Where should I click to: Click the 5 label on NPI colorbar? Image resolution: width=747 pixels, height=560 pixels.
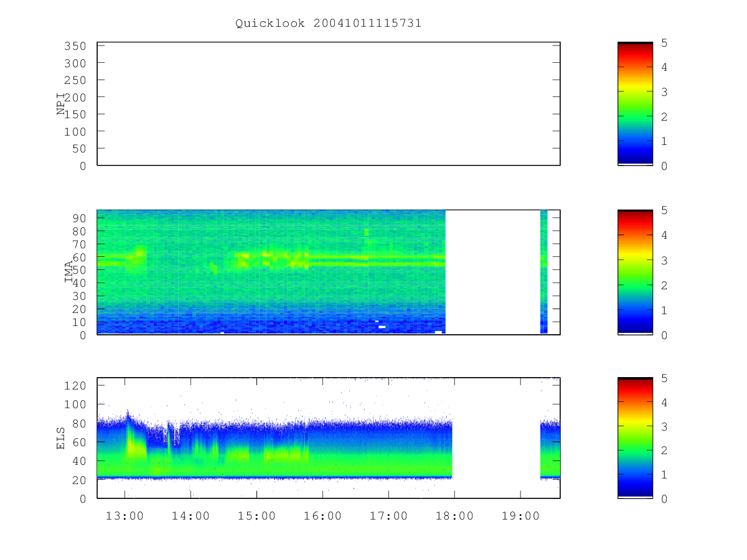point(664,43)
